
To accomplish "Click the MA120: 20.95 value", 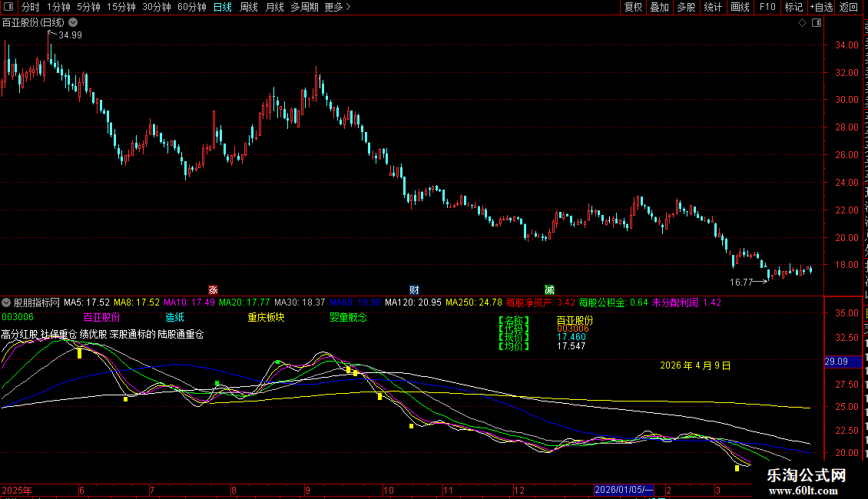I will 413,302.
